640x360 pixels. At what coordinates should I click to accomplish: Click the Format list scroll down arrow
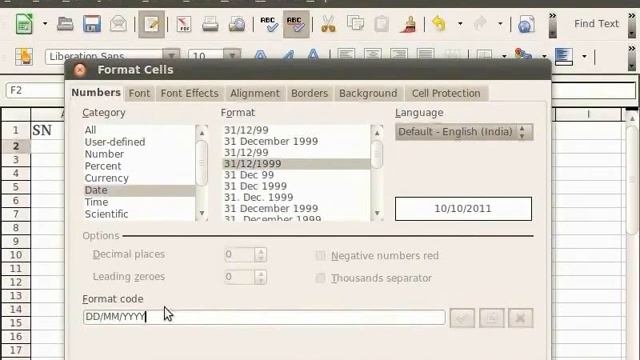(377, 213)
